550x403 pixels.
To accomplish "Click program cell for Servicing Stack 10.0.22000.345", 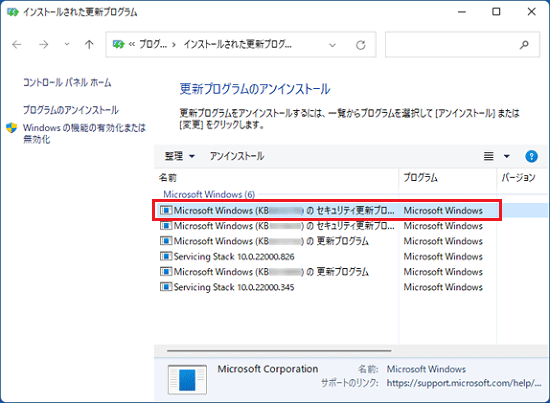I will [443, 287].
